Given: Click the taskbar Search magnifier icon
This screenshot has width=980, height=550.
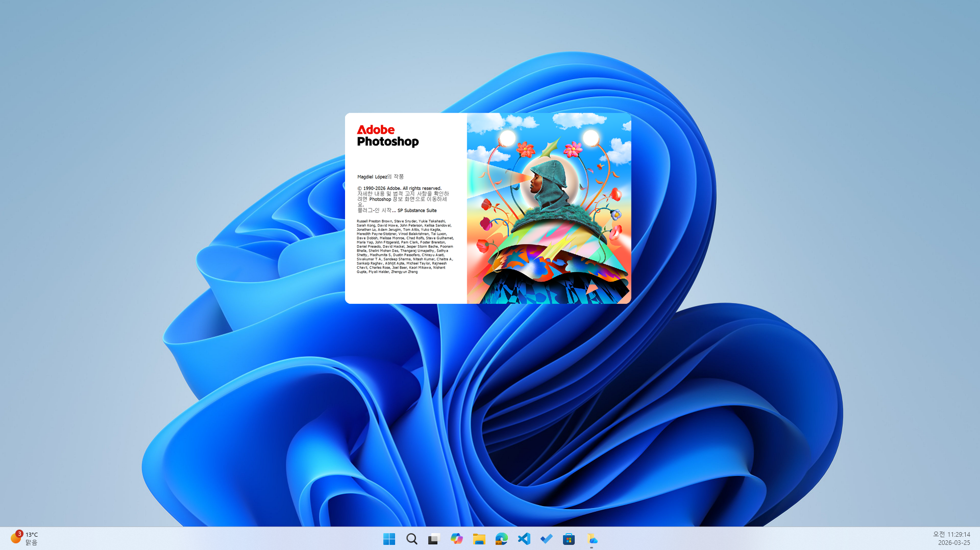Looking at the screenshot, I should click(x=411, y=539).
